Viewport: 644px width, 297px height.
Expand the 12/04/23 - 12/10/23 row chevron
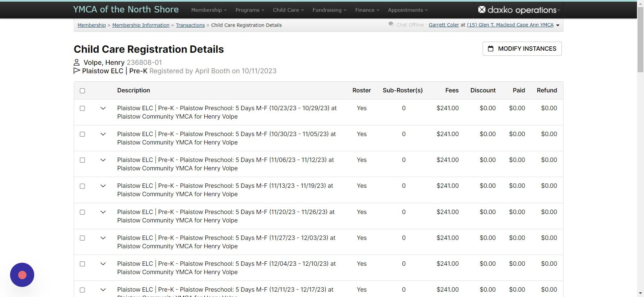pyautogui.click(x=103, y=264)
